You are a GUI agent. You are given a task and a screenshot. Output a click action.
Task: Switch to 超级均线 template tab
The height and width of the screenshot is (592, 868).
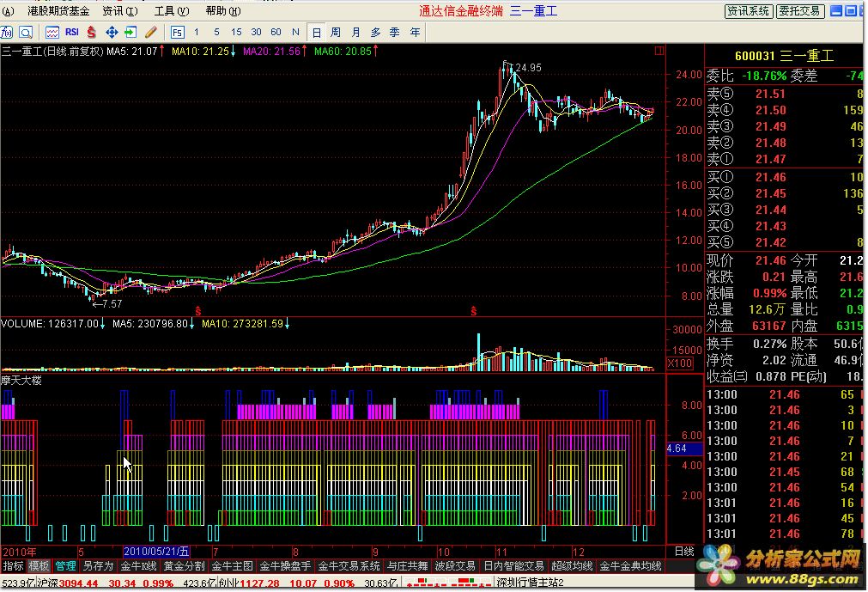pyautogui.click(x=572, y=566)
